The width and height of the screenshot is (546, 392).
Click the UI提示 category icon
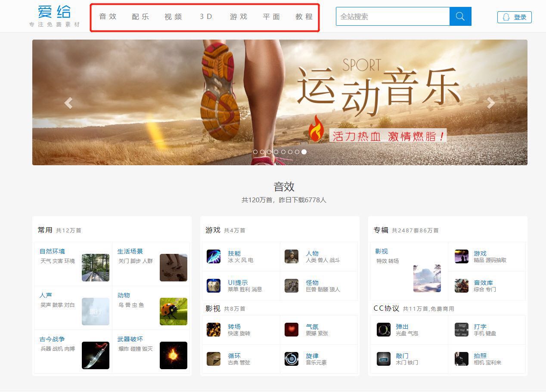(213, 286)
